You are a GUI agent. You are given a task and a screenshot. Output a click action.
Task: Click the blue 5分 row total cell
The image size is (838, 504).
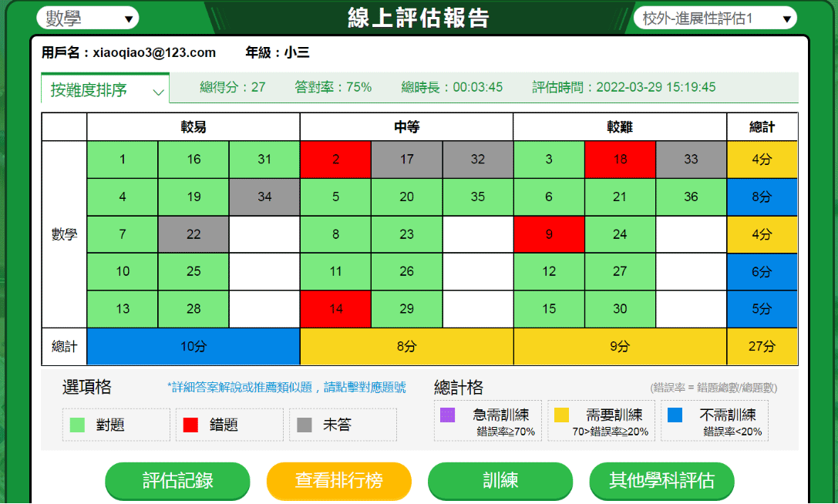point(762,309)
